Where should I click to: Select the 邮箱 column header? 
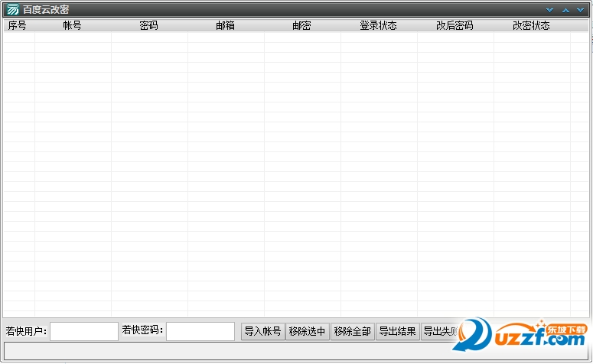(226, 25)
